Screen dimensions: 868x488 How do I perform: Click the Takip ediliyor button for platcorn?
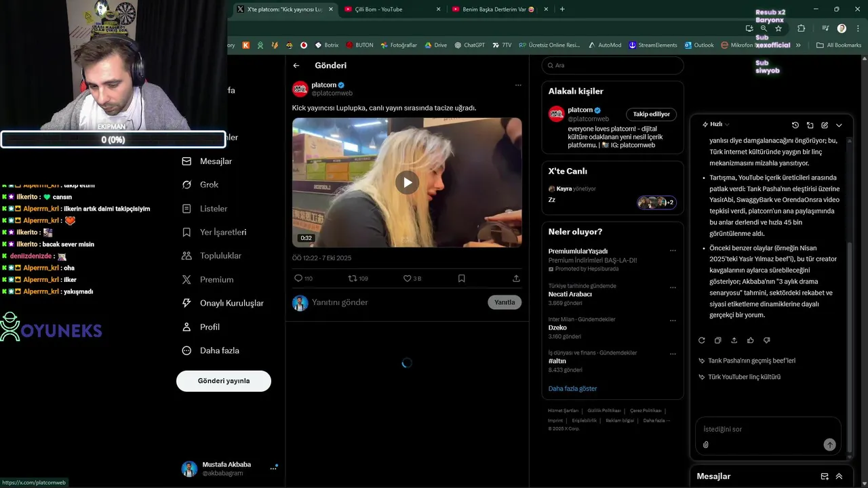point(651,114)
